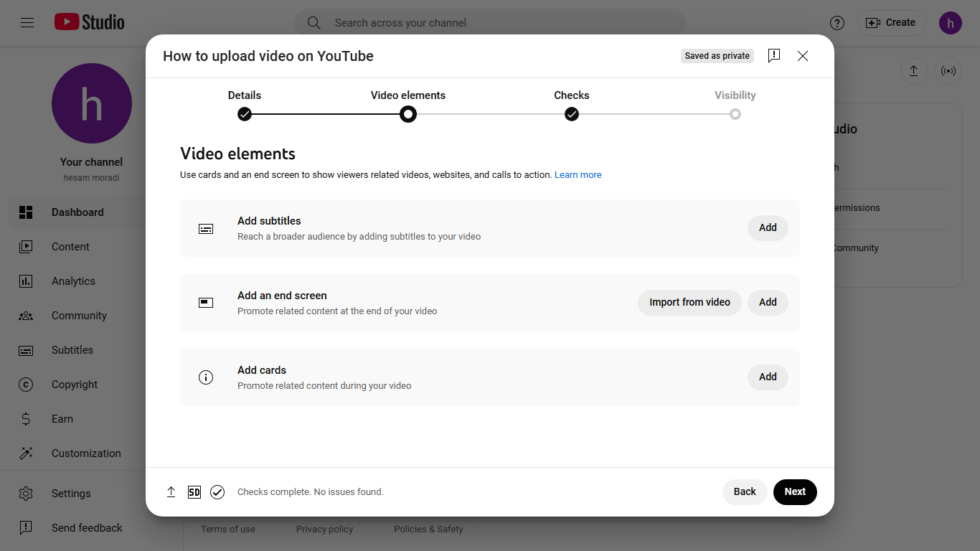The height and width of the screenshot is (551, 980).
Task: Open Customization in the sidebar
Action: pos(86,453)
